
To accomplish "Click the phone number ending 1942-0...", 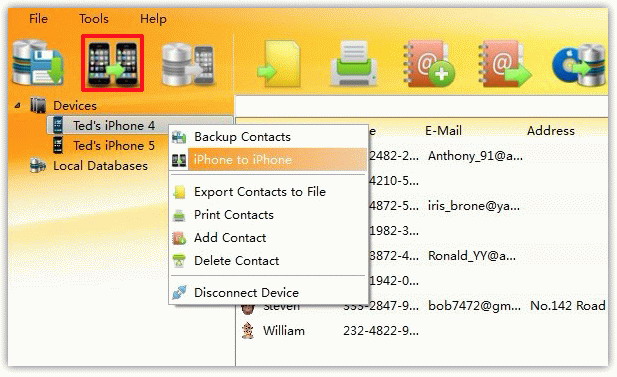I will [393, 281].
